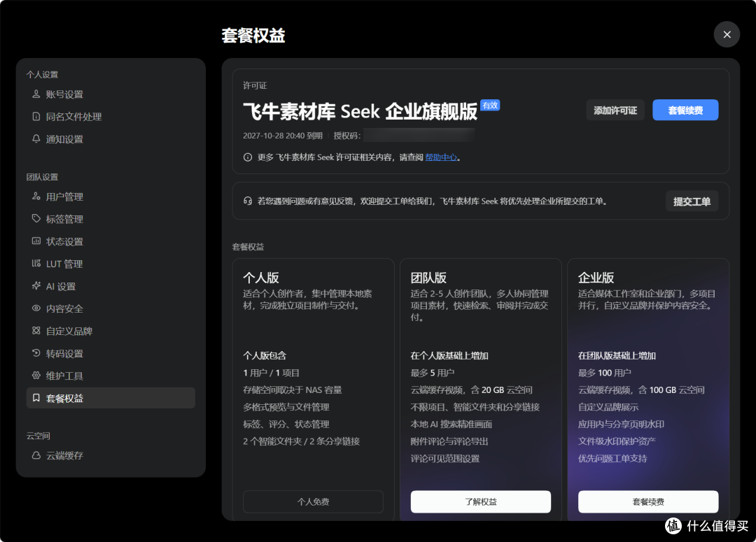756x542 pixels.
Task: Click the blurred 授权码 field
Action: (419, 136)
